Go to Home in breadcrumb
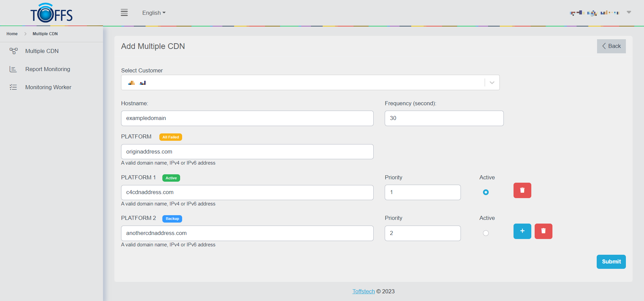The image size is (644, 301). click(12, 34)
